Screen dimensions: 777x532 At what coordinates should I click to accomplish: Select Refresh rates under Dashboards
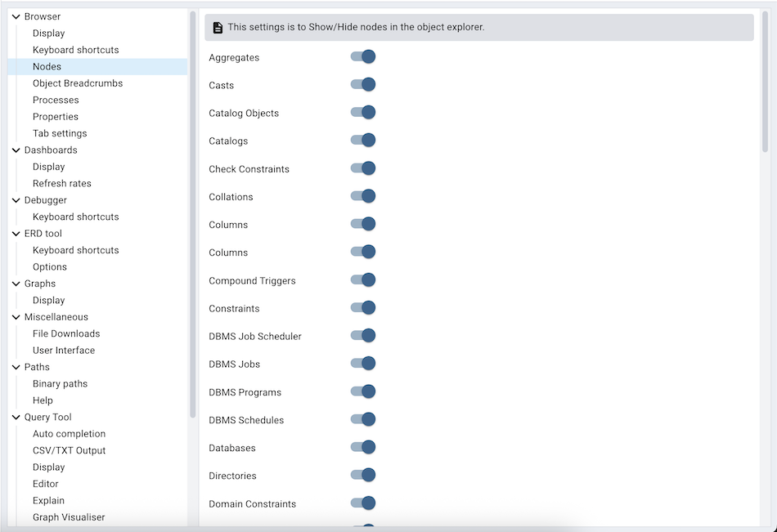[61, 183]
